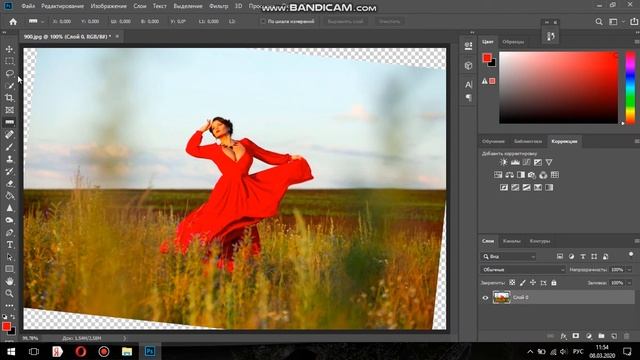640x360 pixels.
Task: Open the 'Изображение' menu
Action: (x=108, y=6)
